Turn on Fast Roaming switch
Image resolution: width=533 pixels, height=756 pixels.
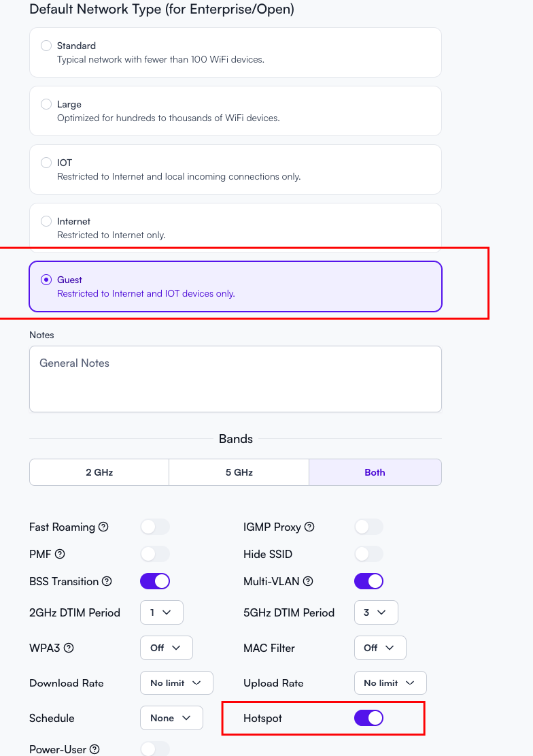(155, 527)
